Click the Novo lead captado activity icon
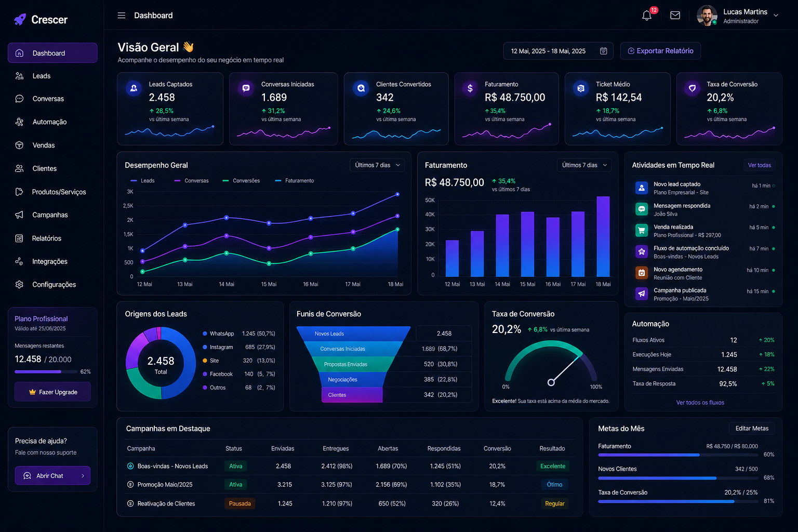The image size is (798, 532). coord(642,188)
